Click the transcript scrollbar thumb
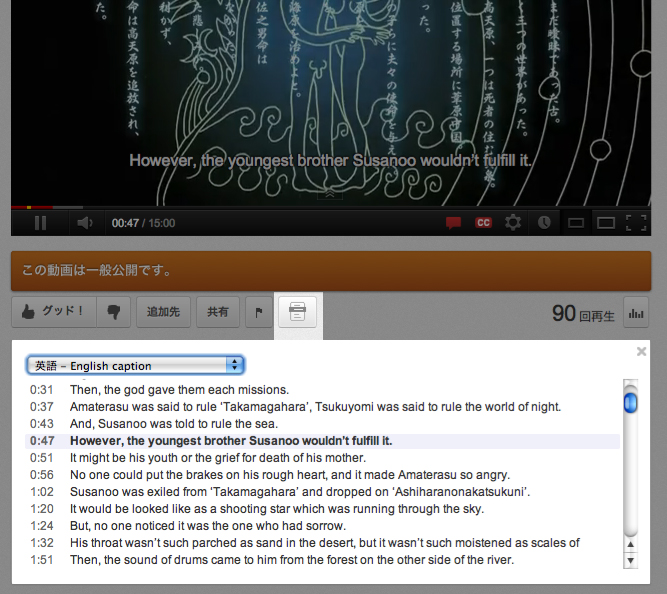667x594 pixels. [x=630, y=403]
